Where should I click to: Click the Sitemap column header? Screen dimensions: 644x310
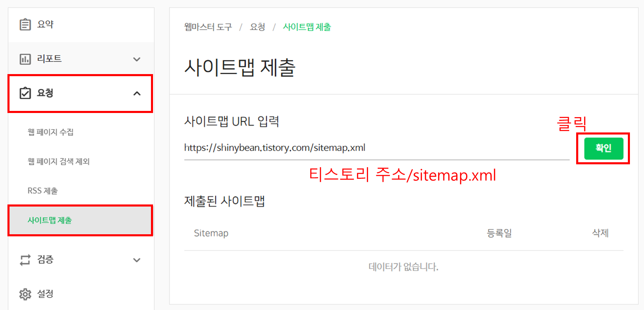(211, 233)
